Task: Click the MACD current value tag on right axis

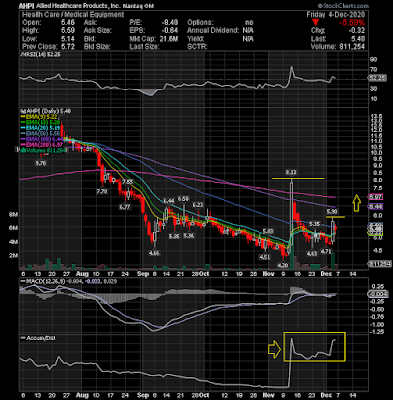Action: (377, 294)
